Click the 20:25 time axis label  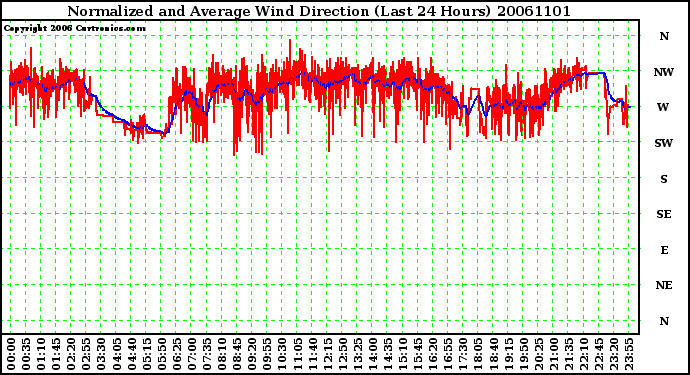click(538, 355)
